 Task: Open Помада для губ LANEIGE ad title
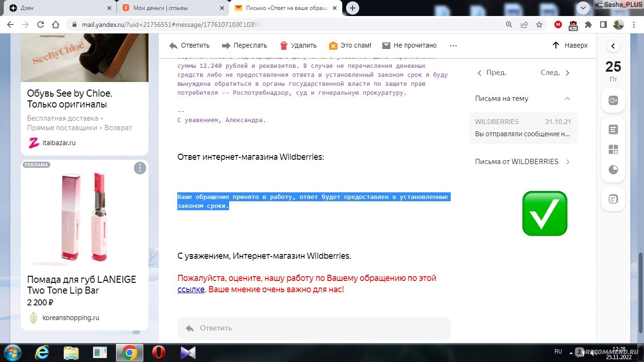(82, 285)
